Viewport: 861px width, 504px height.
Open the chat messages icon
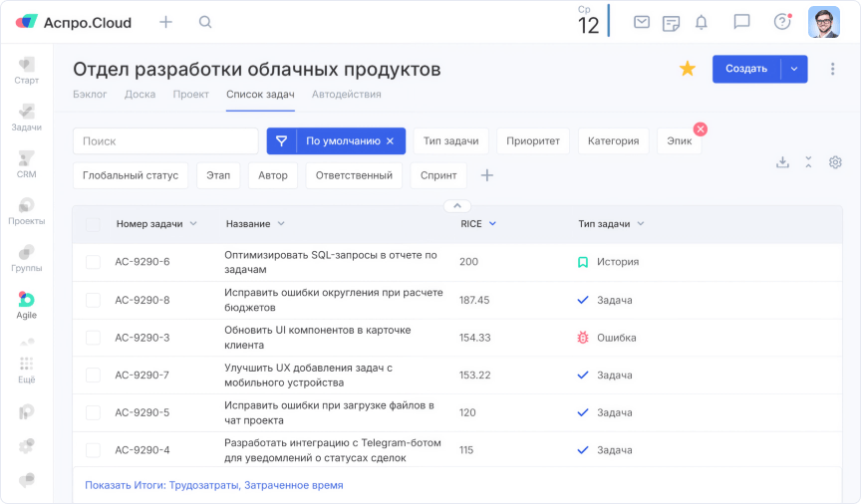pyautogui.click(x=741, y=22)
